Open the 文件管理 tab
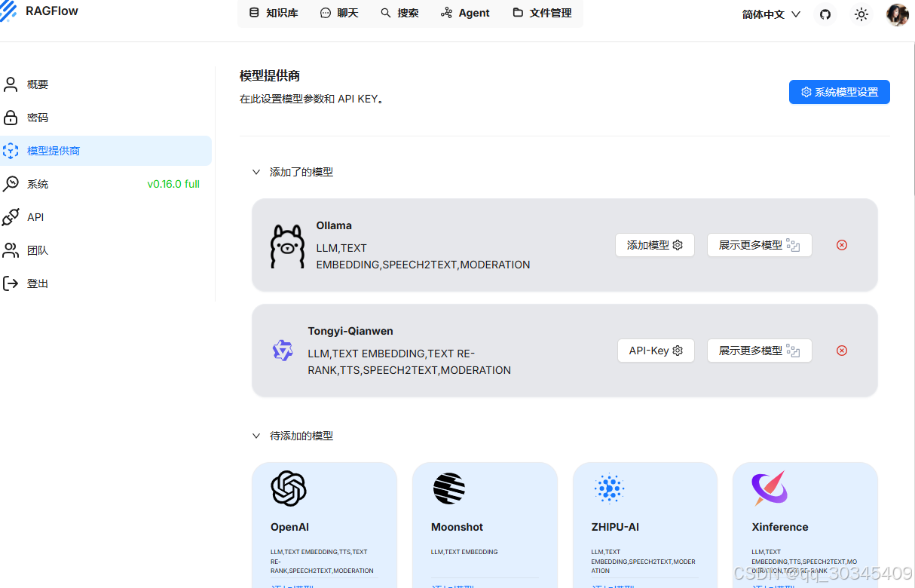Image resolution: width=915 pixels, height=588 pixels. pos(542,13)
